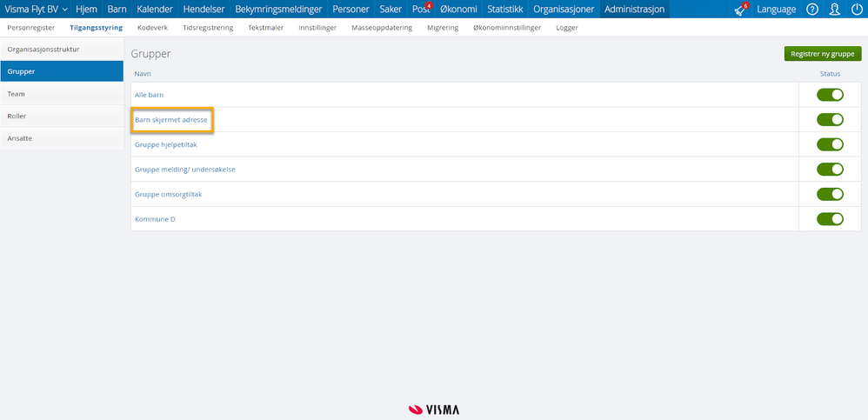The height and width of the screenshot is (420, 868).
Task: Switch to the Migrering tab
Action: [x=443, y=28]
